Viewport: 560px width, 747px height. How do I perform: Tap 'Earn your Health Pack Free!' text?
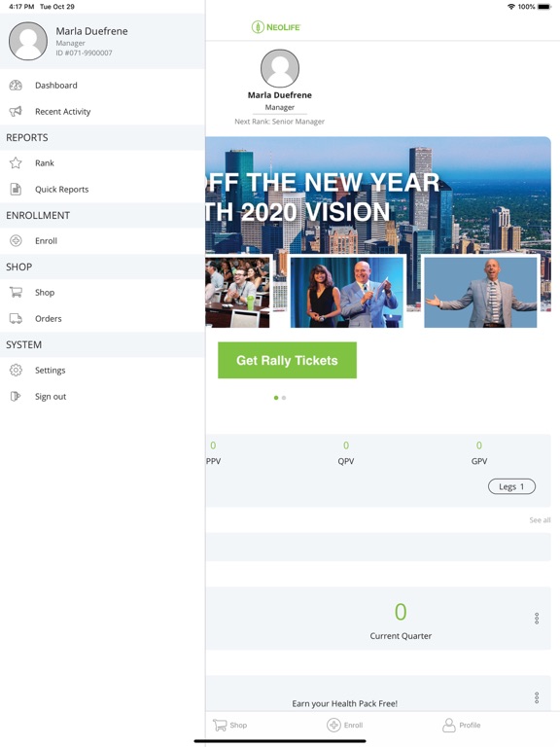tap(345, 703)
